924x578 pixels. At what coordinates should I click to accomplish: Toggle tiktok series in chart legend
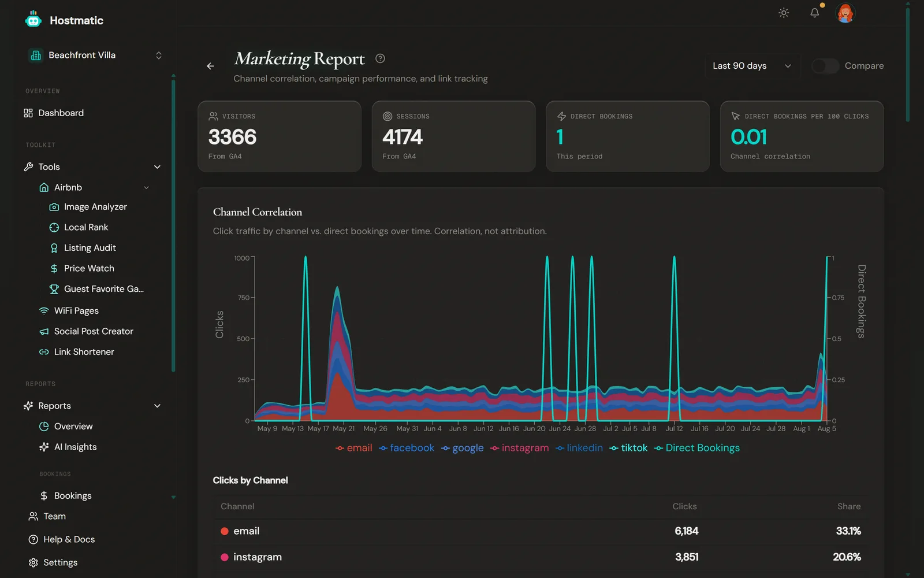(x=628, y=448)
